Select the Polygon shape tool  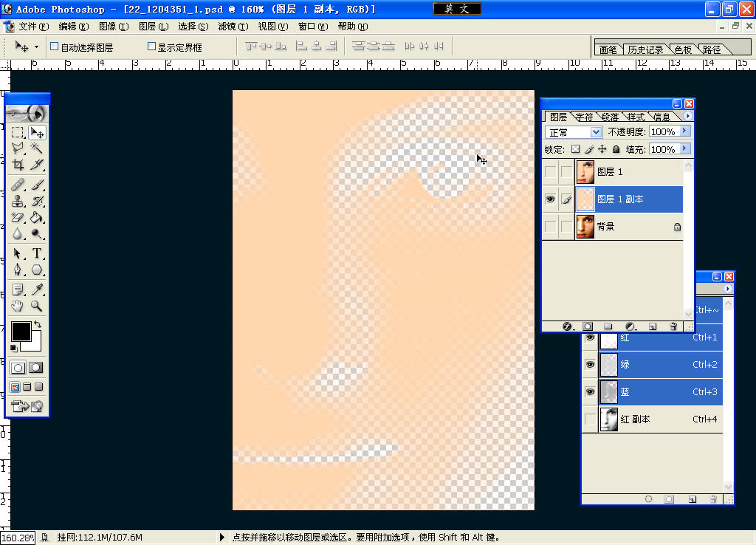point(37,270)
